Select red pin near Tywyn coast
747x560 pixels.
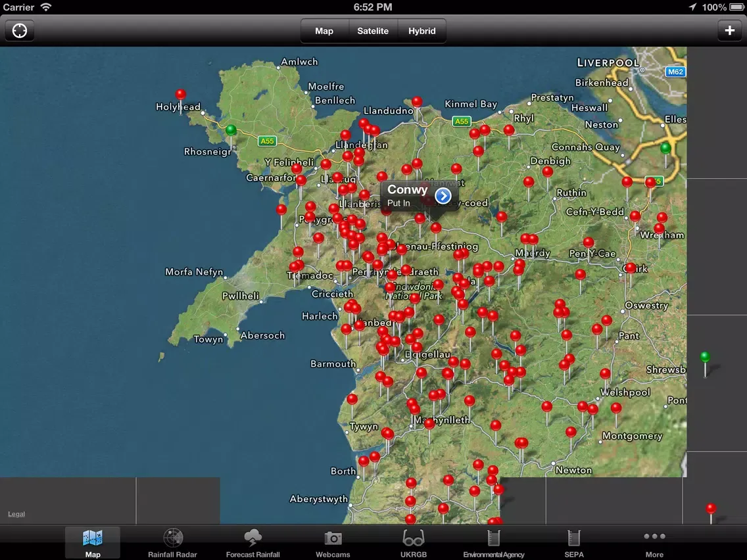(x=352, y=399)
